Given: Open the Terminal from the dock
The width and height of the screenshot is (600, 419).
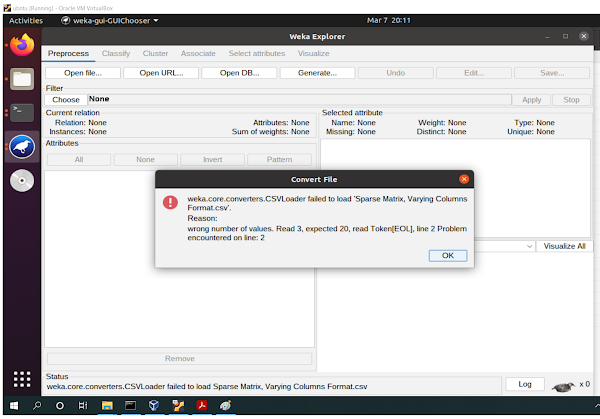Looking at the screenshot, I should (22, 113).
